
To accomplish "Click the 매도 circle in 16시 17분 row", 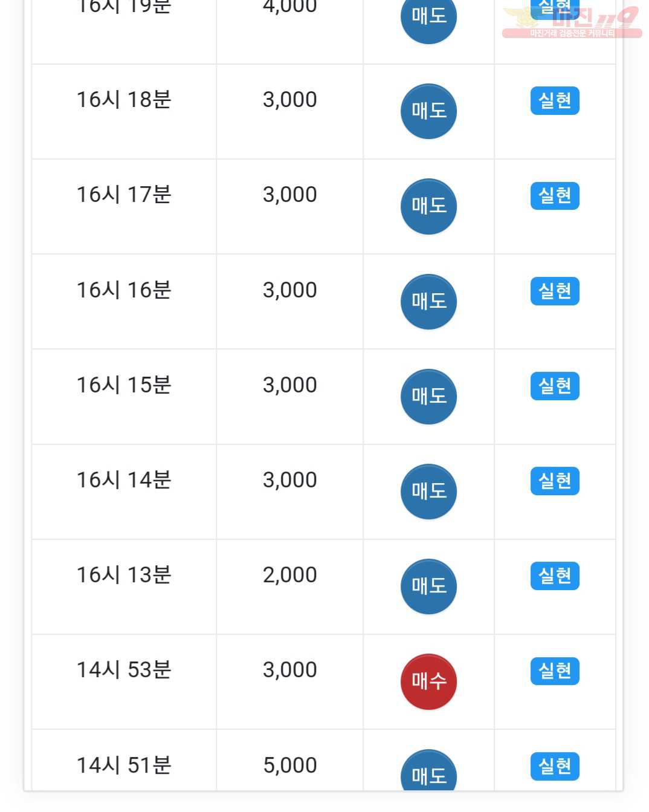I will (428, 206).
